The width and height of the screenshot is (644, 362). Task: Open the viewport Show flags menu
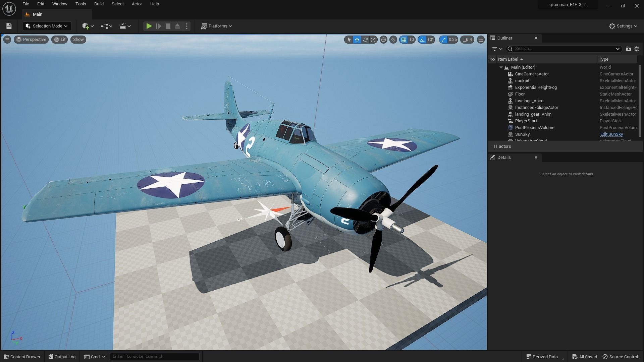tap(78, 40)
